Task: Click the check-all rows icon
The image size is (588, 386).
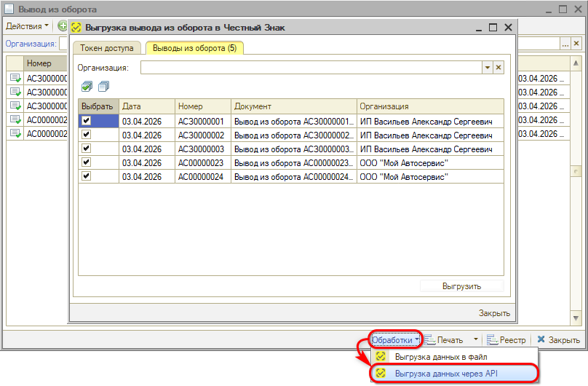Action: [x=87, y=87]
